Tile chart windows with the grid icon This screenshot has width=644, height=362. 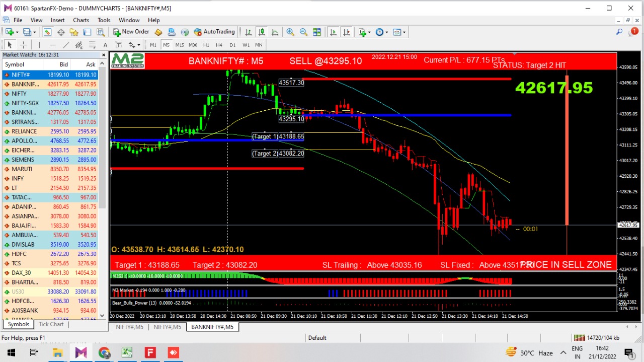(316, 32)
